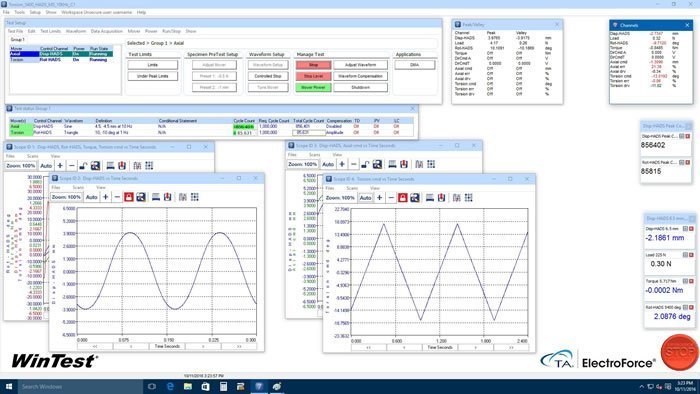
Task: Open the Zoom: 100% selector in Scope ID 2
Action: coord(66,197)
